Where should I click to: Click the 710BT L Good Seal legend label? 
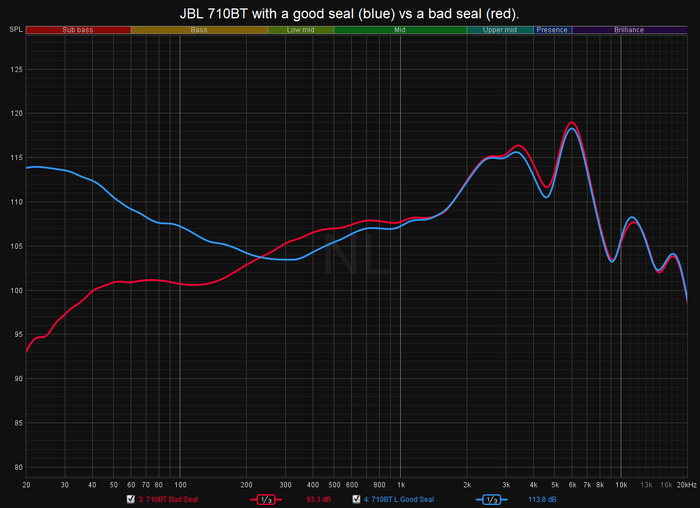(x=398, y=498)
